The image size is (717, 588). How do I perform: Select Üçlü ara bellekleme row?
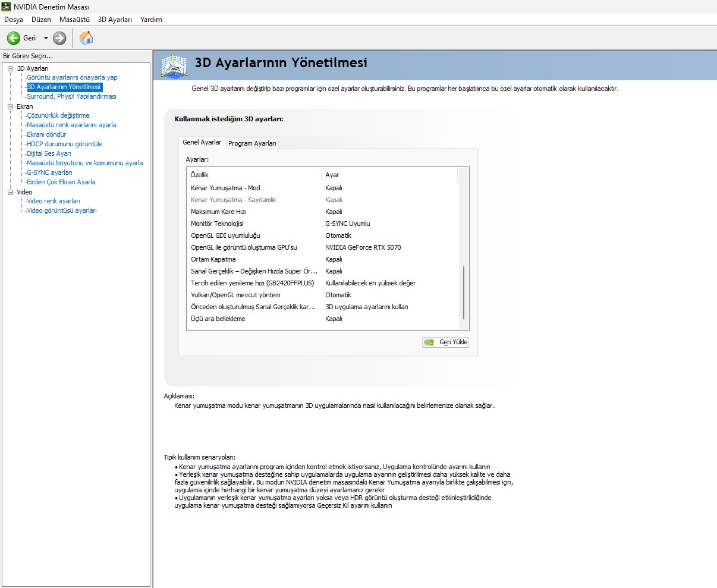coord(323,319)
